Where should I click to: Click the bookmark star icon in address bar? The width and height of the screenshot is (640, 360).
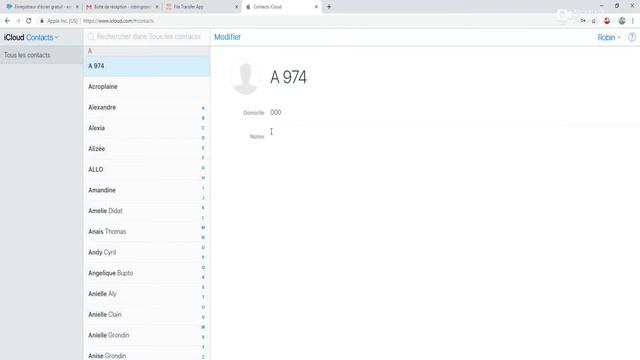pyautogui.click(x=594, y=21)
